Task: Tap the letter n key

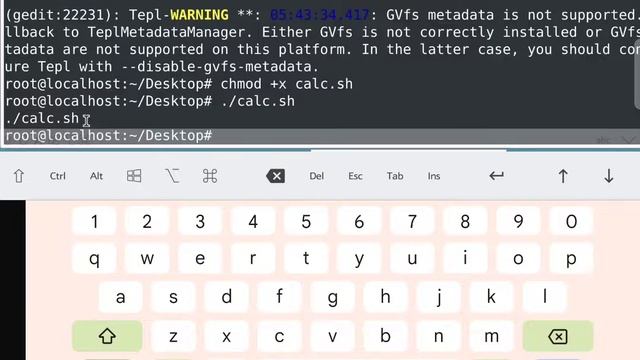Action: (439, 336)
